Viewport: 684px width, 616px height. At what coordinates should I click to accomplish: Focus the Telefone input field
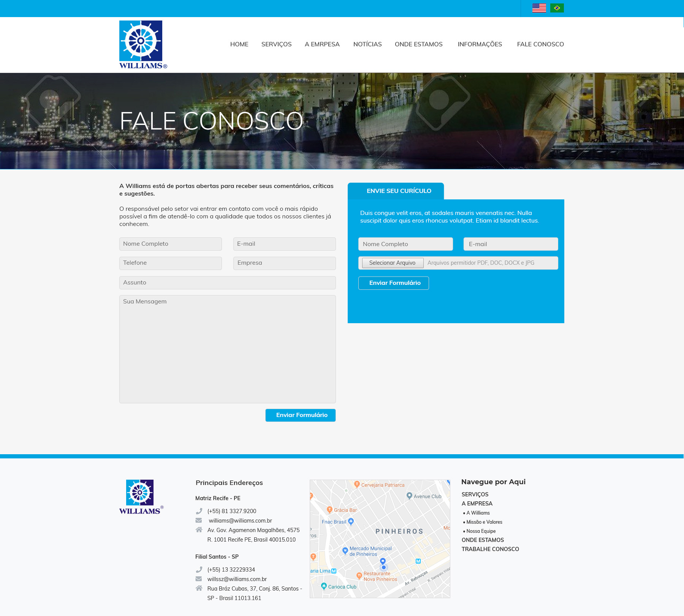click(x=170, y=263)
